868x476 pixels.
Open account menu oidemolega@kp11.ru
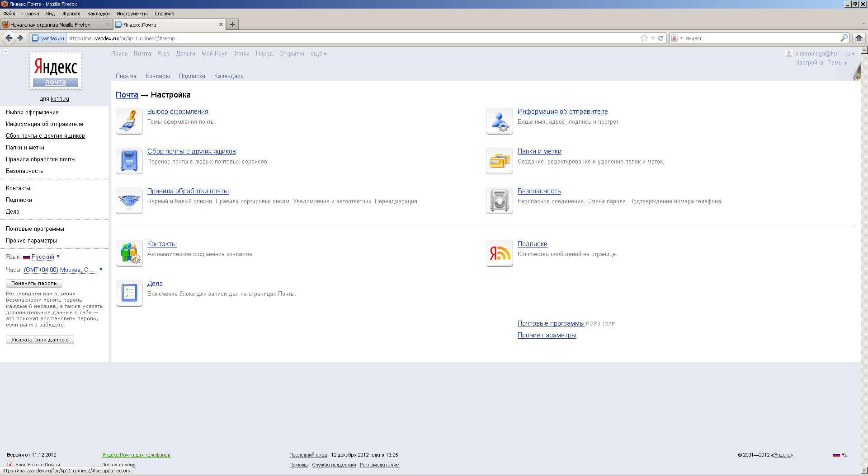pos(825,53)
